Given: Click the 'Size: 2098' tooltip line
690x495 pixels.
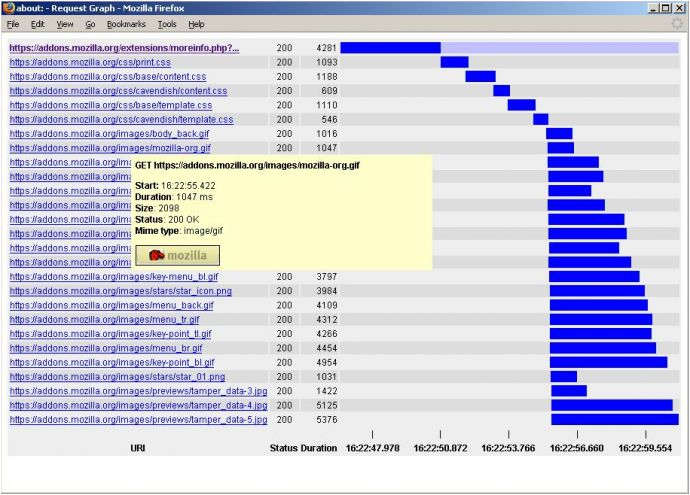Looking at the screenshot, I should 157,208.
